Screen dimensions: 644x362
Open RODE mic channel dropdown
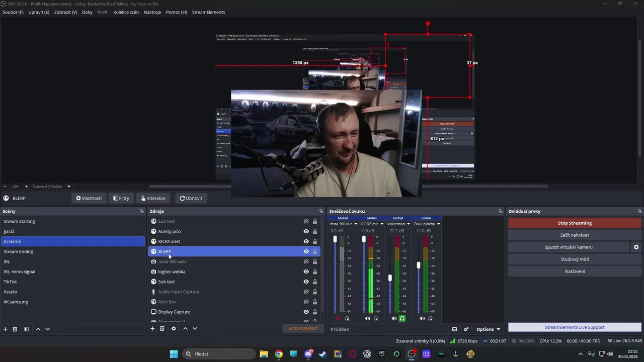point(382,224)
